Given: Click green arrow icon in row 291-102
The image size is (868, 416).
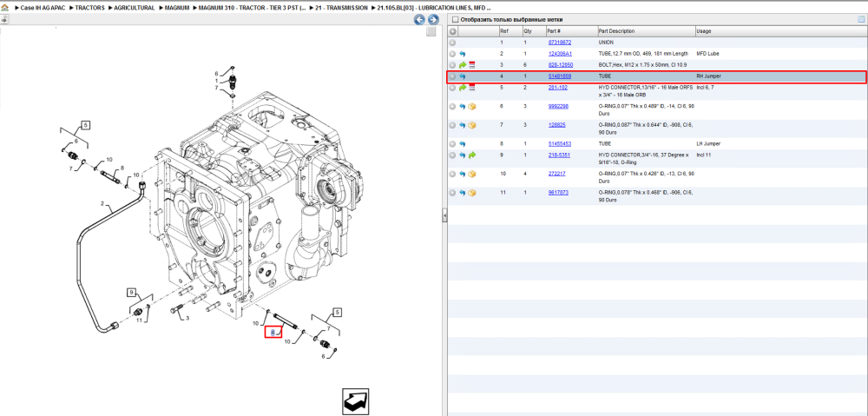Looking at the screenshot, I should [x=463, y=88].
